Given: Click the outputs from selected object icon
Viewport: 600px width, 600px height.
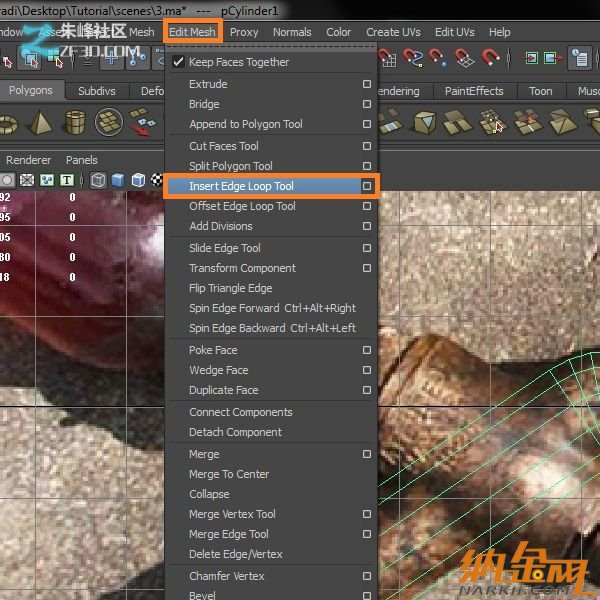Looking at the screenshot, I should coord(553,58).
